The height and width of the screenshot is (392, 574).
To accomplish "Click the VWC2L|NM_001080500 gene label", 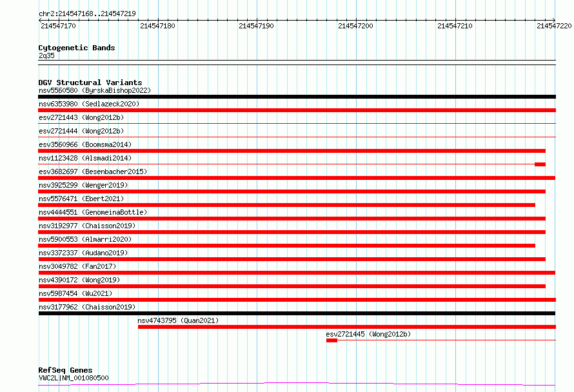I will [x=74, y=378].
